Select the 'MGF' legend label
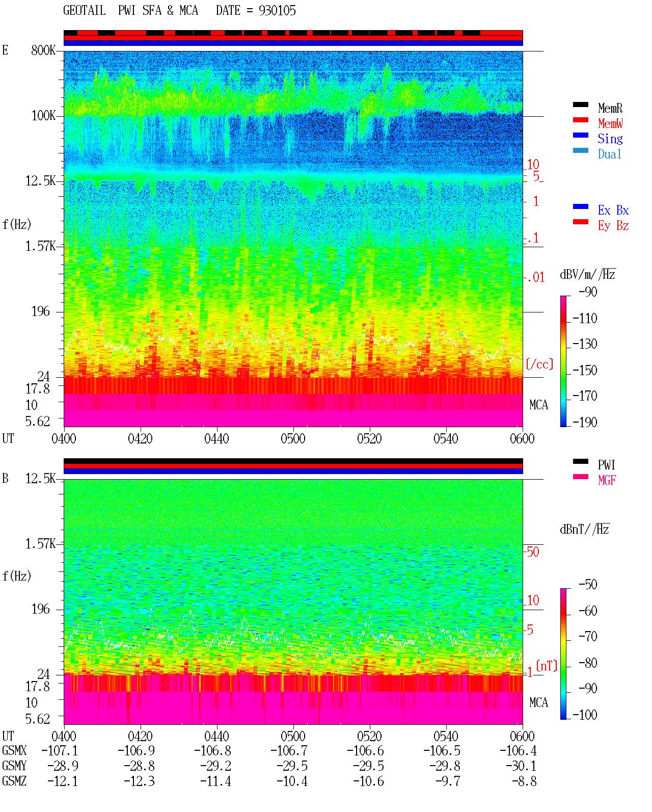The width and height of the screenshot is (652, 812). click(x=607, y=480)
